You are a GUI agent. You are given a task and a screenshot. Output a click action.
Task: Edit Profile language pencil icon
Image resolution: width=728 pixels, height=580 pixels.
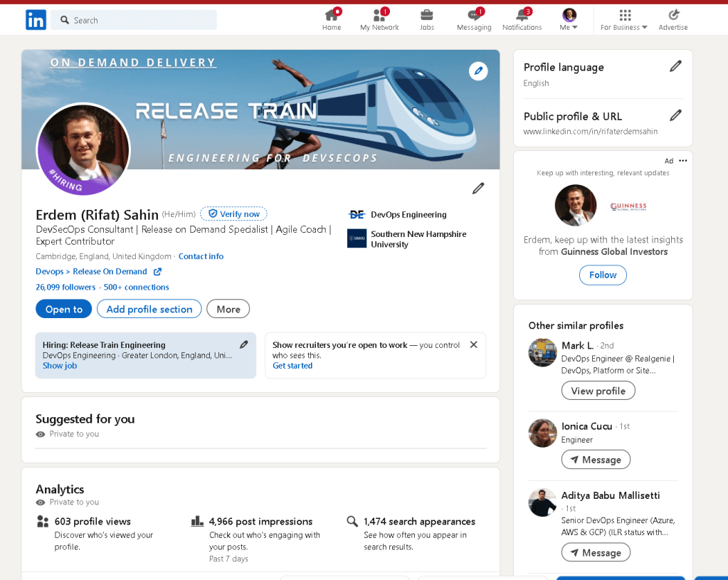click(675, 66)
